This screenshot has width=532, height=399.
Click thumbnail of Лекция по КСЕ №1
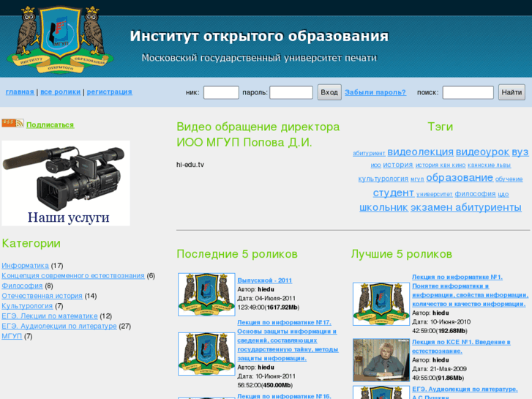point(381,360)
